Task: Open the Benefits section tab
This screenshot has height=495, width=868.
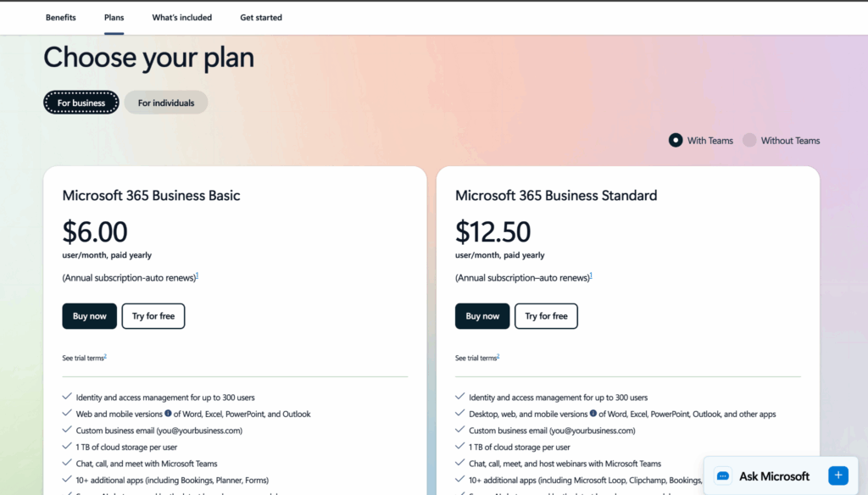Action: [60, 17]
